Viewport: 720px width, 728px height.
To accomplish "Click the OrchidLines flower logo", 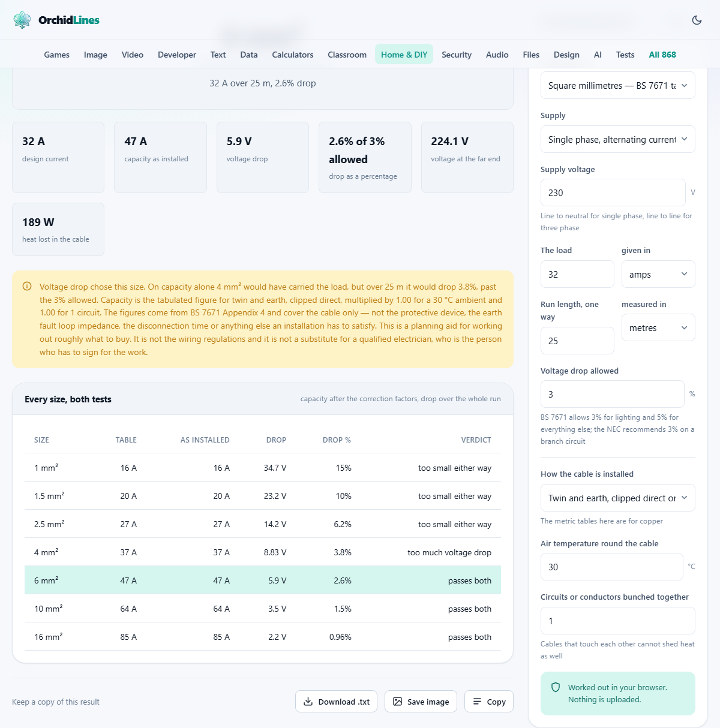I will (22, 20).
